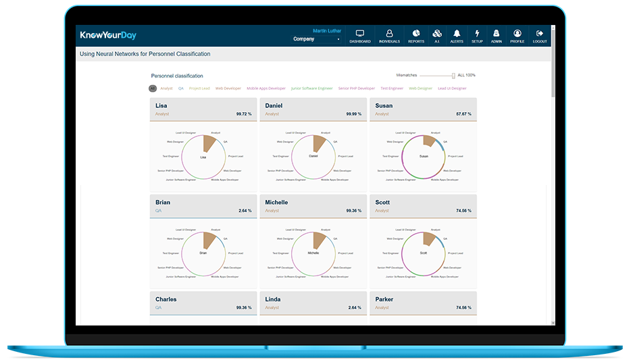Click Daniel's 99.99 % score
The width and height of the screenshot is (631, 364).
click(x=354, y=114)
